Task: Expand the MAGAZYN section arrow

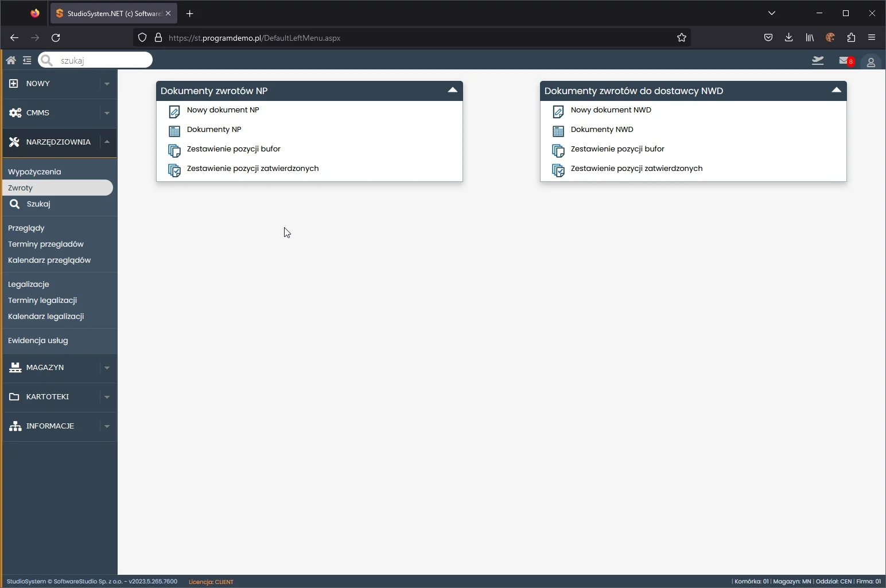Action: 107,368
